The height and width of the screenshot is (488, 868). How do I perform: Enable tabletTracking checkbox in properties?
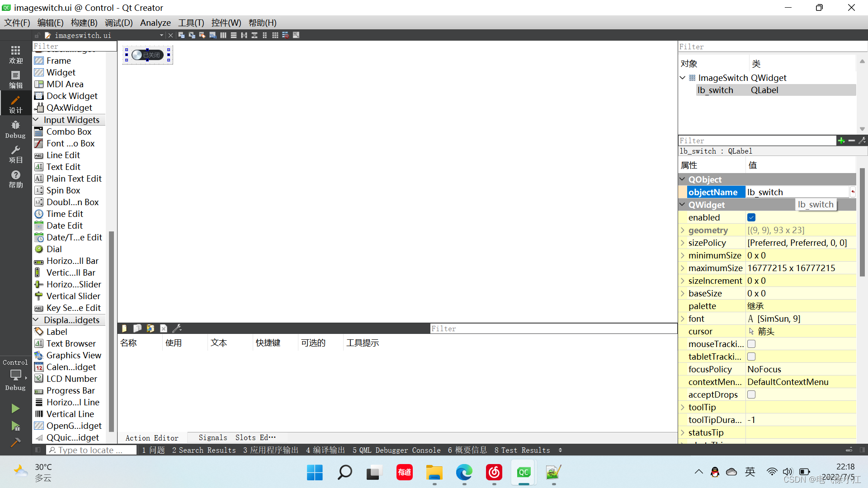[751, 357]
